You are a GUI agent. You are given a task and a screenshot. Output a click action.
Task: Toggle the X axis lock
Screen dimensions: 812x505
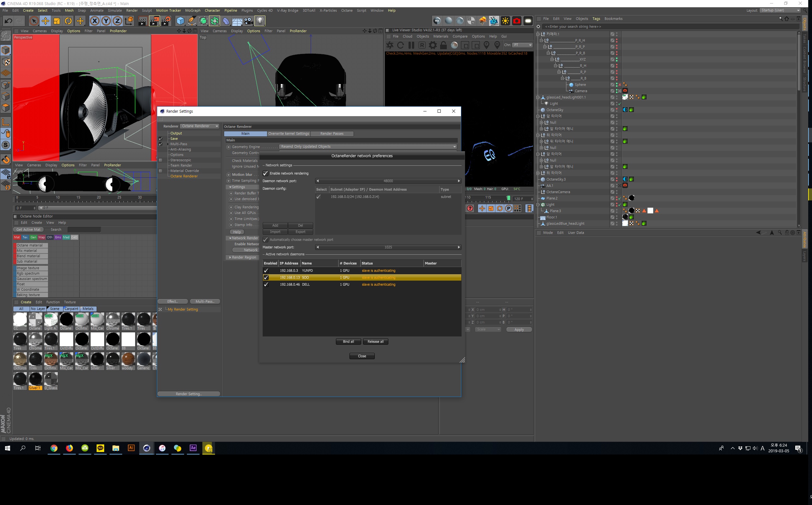pos(95,21)
